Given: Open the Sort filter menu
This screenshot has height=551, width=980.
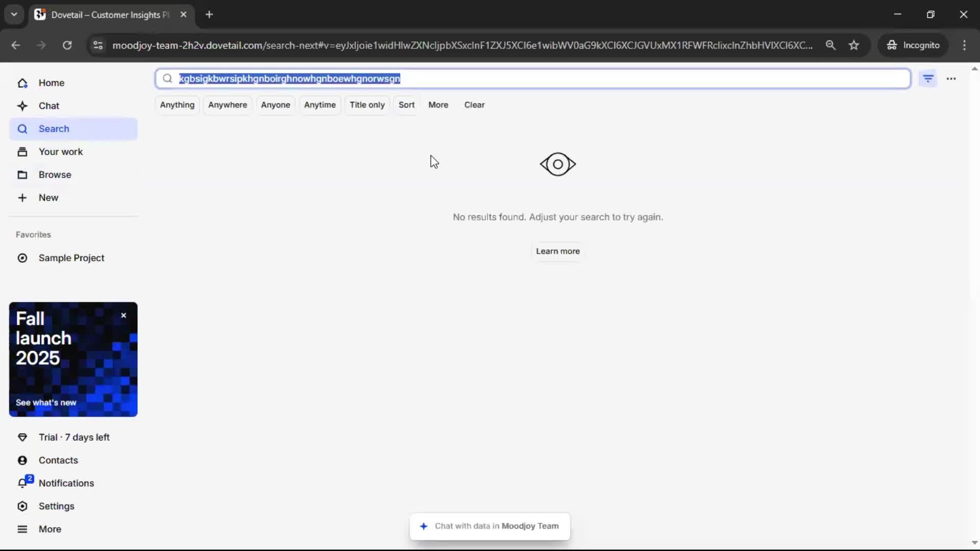Looking at the screenshot, I should tap(406, 105).
